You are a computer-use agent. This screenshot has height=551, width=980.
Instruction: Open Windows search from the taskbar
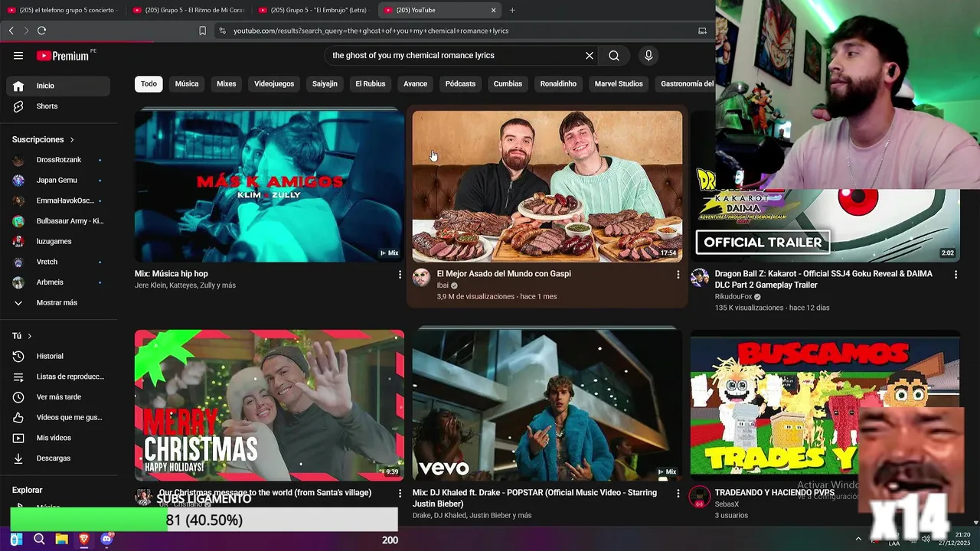click(39, 540)
